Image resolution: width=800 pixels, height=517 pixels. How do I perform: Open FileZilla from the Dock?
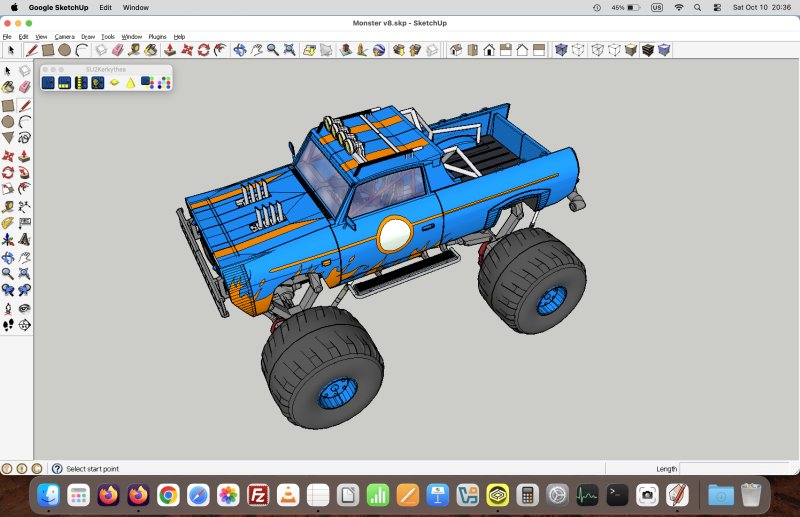(x=258, y=495)
